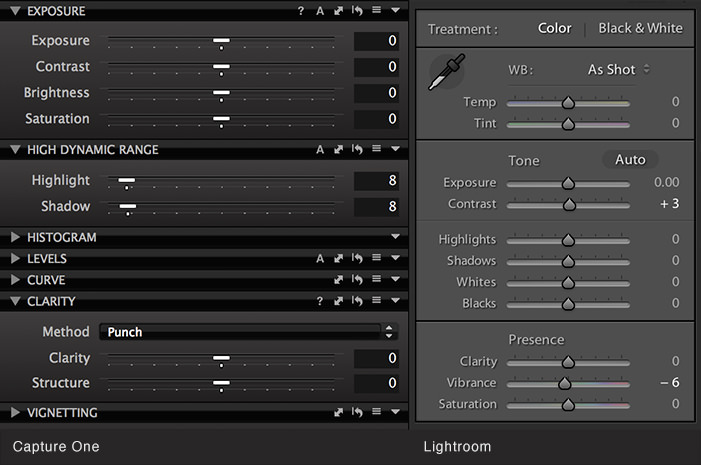Click the Auto tone button in Lightroom

click(630, 160)
